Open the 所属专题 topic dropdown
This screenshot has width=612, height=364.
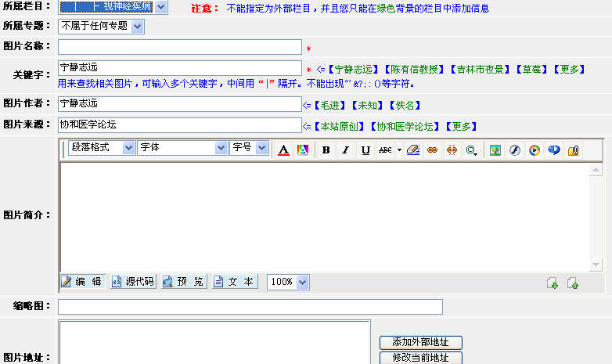tap(102, 27)
